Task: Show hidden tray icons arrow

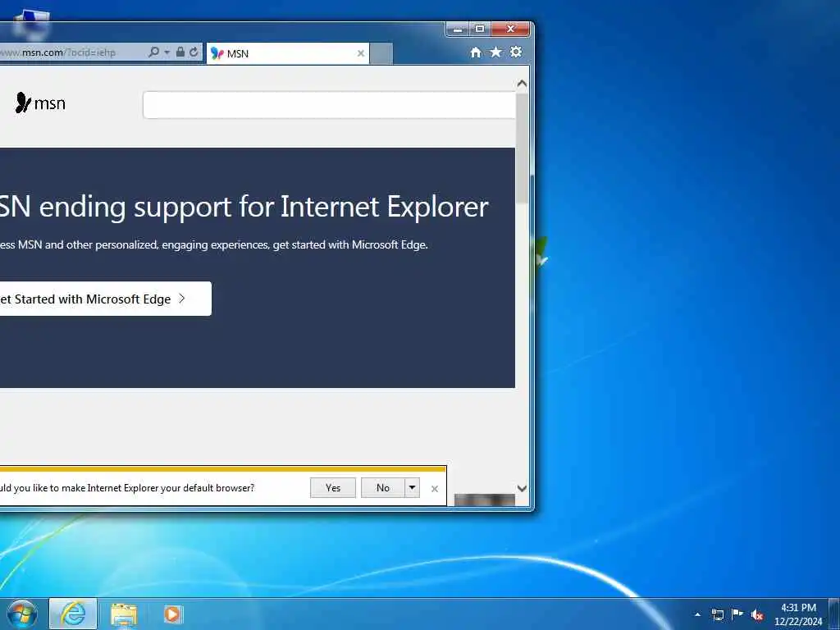Action: click(x=697, y=614)
